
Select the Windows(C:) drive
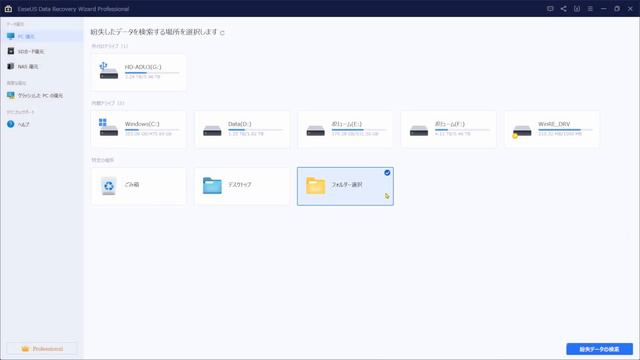tap(138, 129)
